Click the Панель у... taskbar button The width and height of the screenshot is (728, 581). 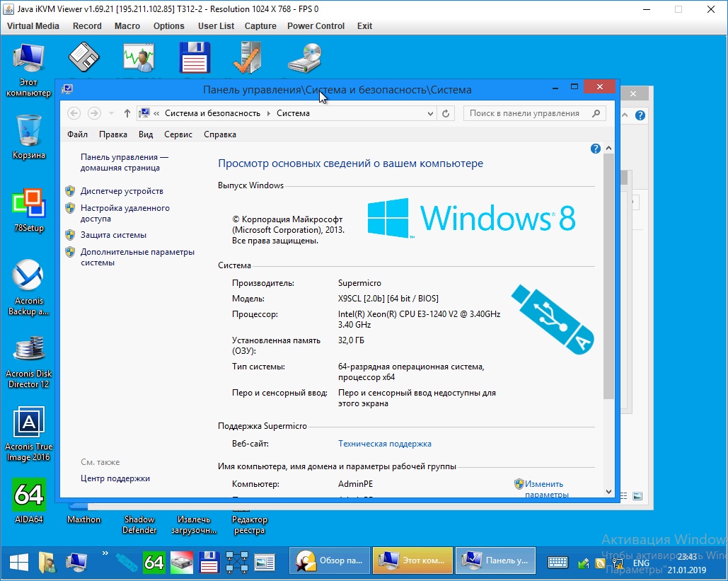coord(495,560)
